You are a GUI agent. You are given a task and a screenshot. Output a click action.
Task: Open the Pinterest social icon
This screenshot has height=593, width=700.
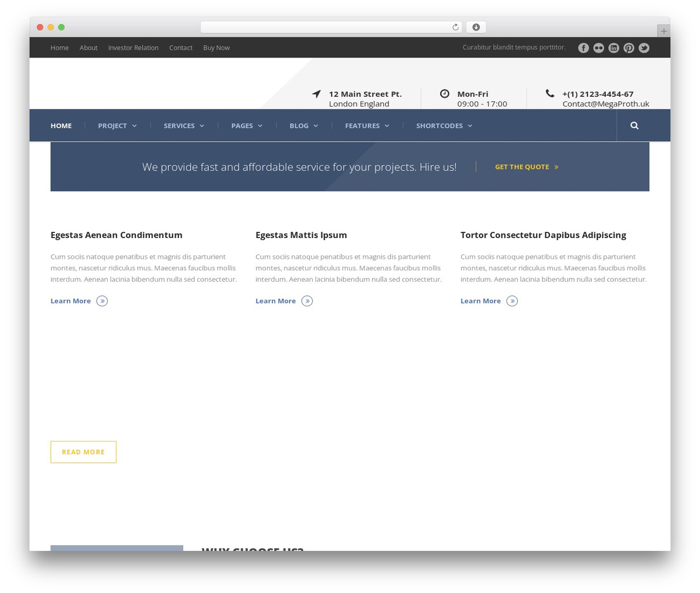pos(629,48)
